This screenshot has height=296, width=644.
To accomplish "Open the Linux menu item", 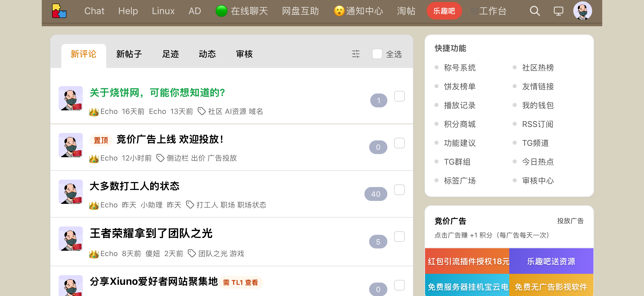I will coord(163,11).
